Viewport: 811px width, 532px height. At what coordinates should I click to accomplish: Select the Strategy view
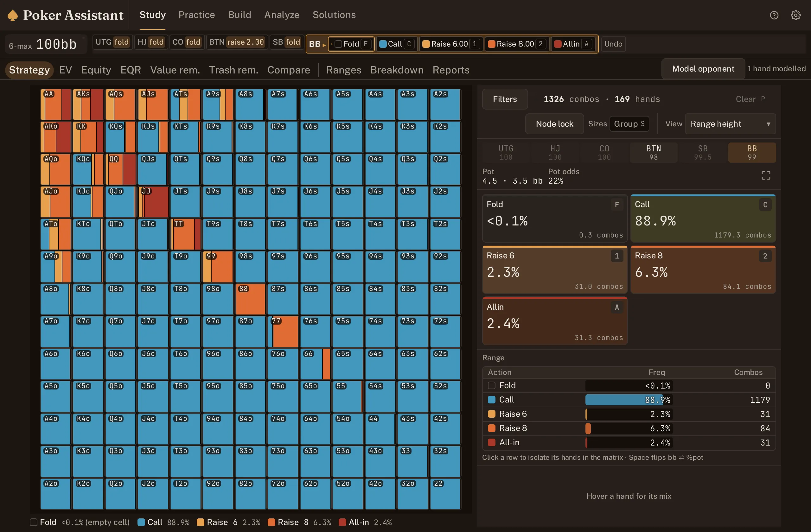29,70
